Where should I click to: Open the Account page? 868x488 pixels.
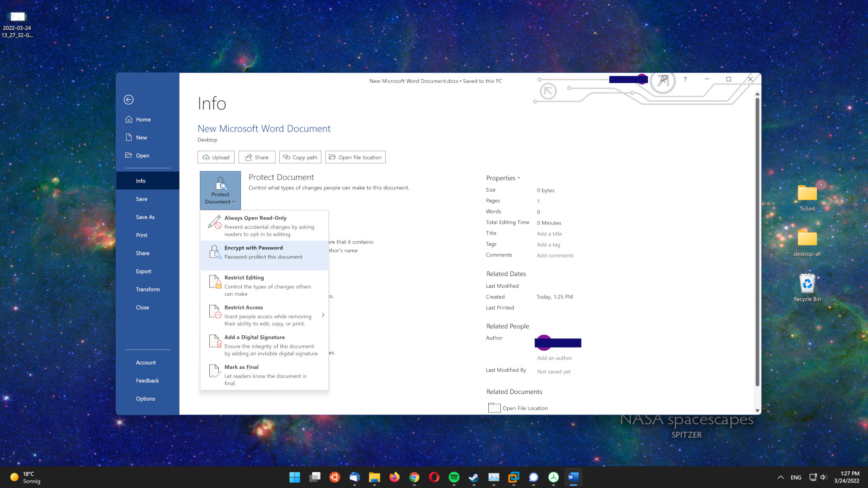point(147,362)
